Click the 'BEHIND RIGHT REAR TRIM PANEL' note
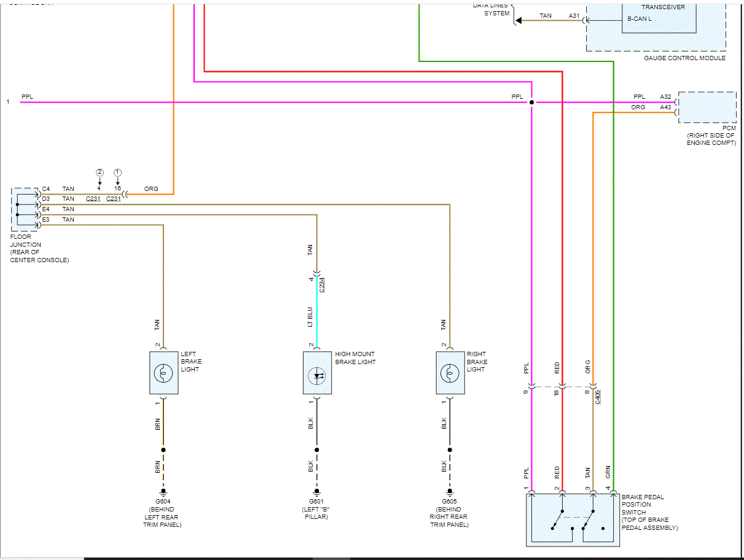 [449, 517]
